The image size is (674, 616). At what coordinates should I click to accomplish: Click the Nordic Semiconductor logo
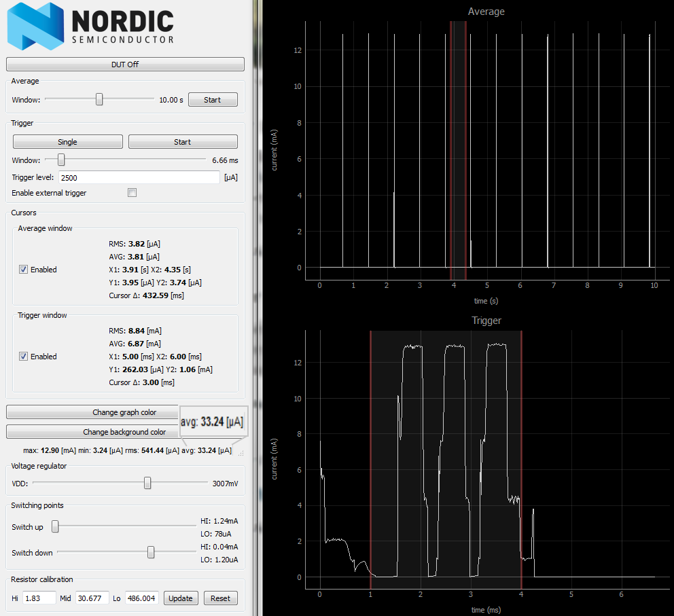(x=90, y=26)
